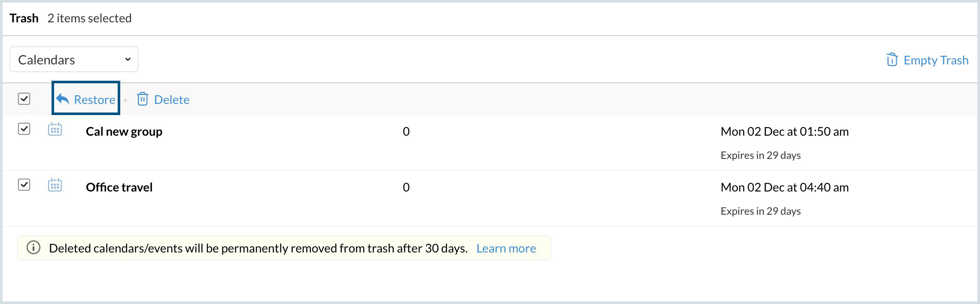Click the Restore arrow icon
This screenshot has height=304, width=980.
[63, 99]
